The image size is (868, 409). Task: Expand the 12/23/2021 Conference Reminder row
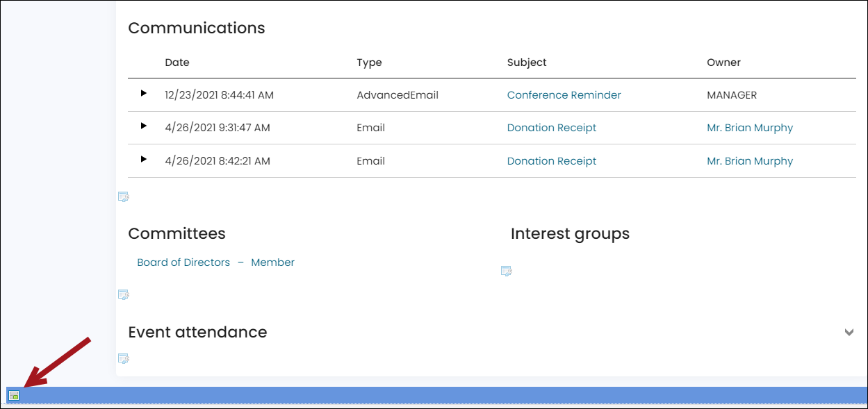coord(144,93)
